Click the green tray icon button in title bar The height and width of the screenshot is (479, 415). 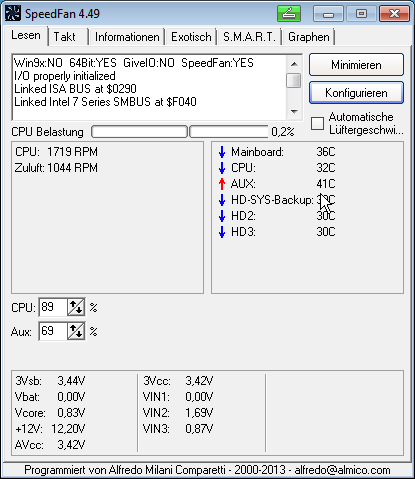point(289,14)
